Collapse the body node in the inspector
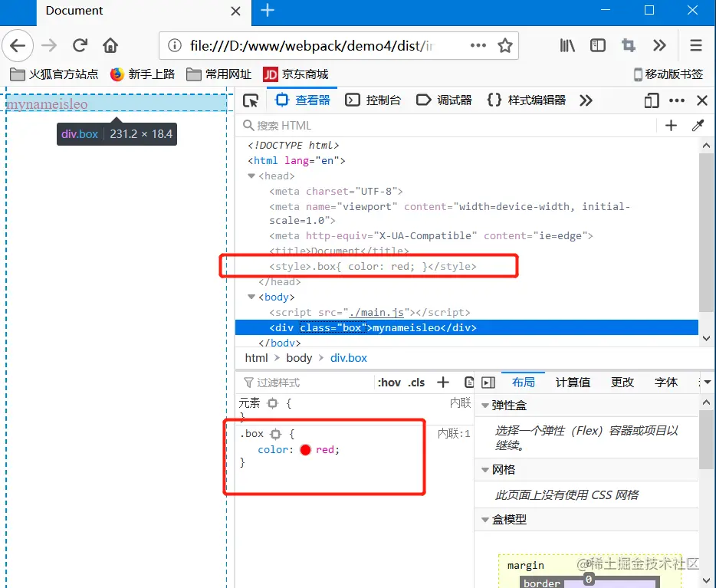Screen dimensions: 716x588 tap(251, 297)
